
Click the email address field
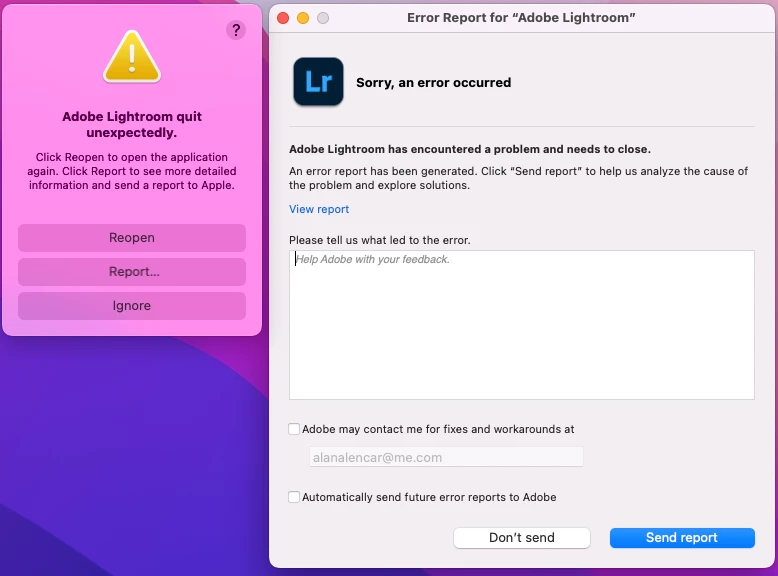tap(446, 457)
